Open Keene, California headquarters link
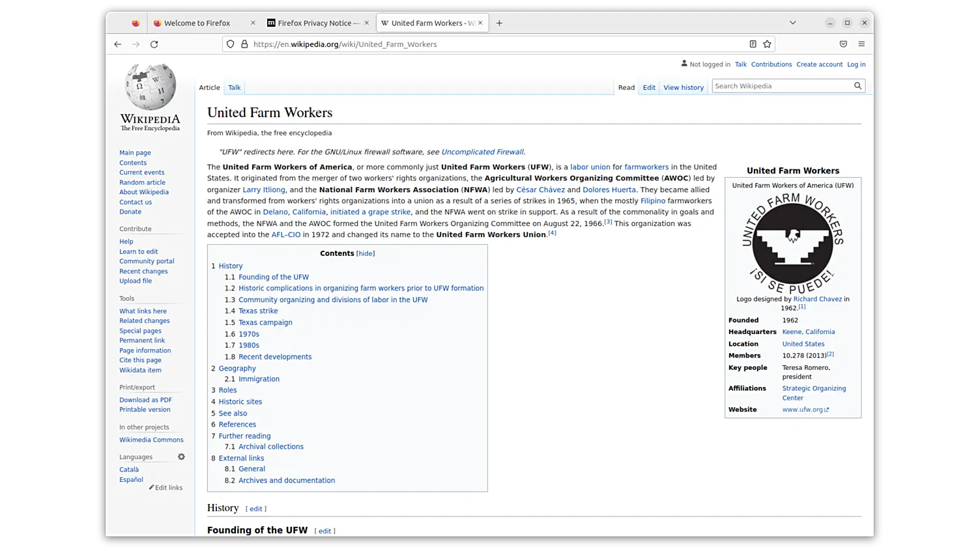980x551 pixels. click(x=808, y=332)
